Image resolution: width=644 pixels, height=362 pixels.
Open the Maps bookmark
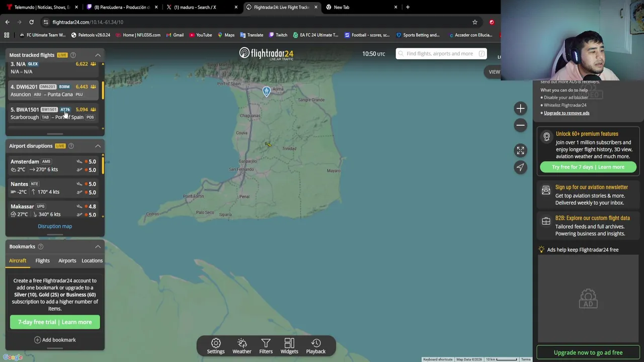[225, 35]
